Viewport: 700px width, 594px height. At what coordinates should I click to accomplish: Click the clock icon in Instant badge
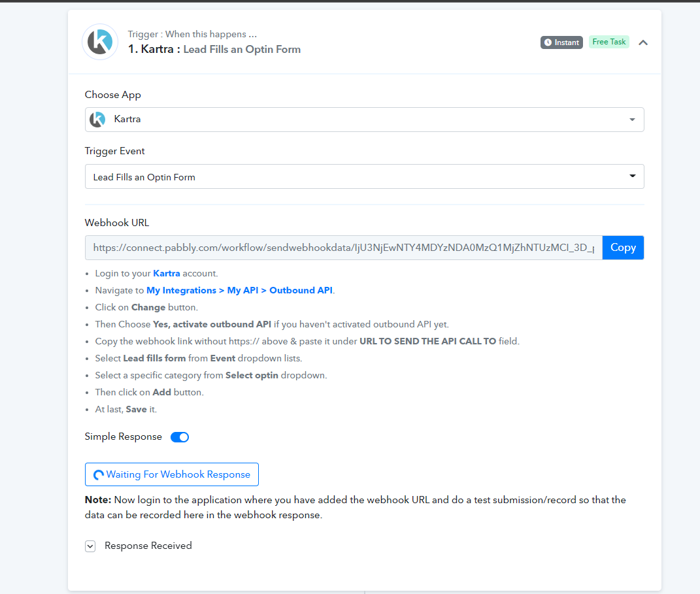[x=548, y=42]
